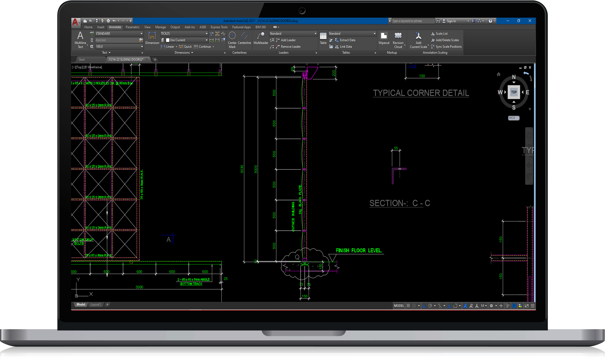Open the Layout1 tab

tap(96, 304)
